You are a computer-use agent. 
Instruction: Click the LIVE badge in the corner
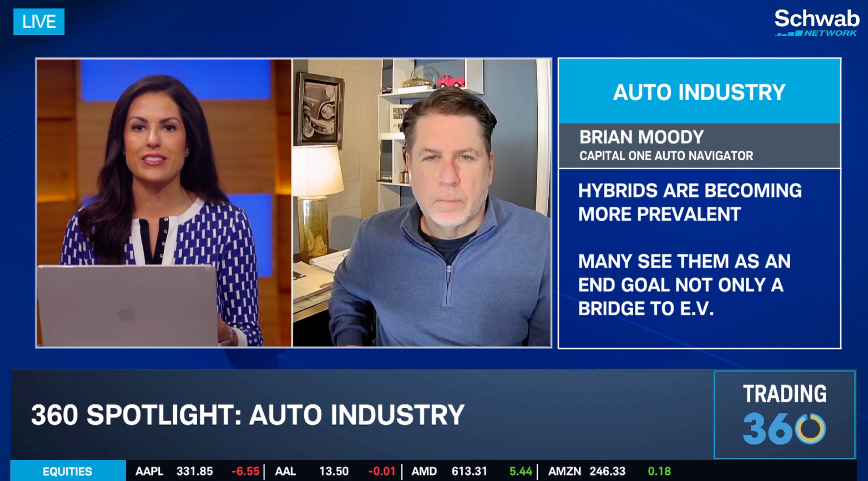pos(39,22)
